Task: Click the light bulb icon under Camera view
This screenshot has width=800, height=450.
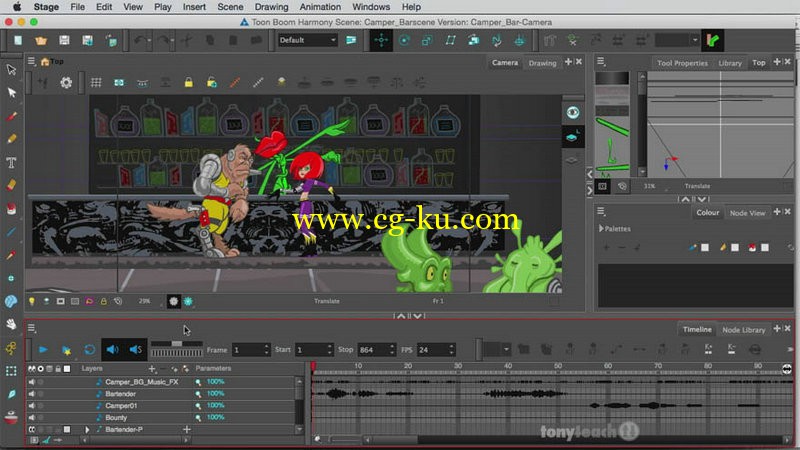Action: click(32, 302)
